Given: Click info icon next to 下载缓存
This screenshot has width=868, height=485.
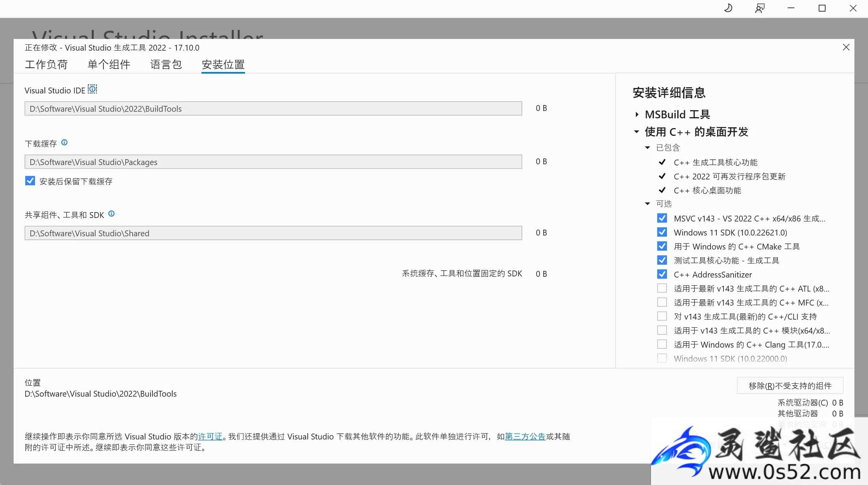Looking at the screenshot, I should (65, 142).
